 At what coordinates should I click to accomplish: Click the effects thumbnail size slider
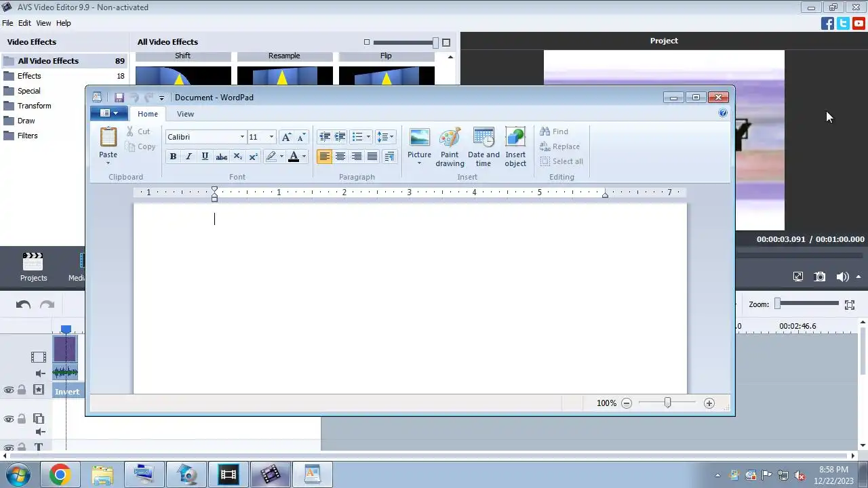click(435, 42)
